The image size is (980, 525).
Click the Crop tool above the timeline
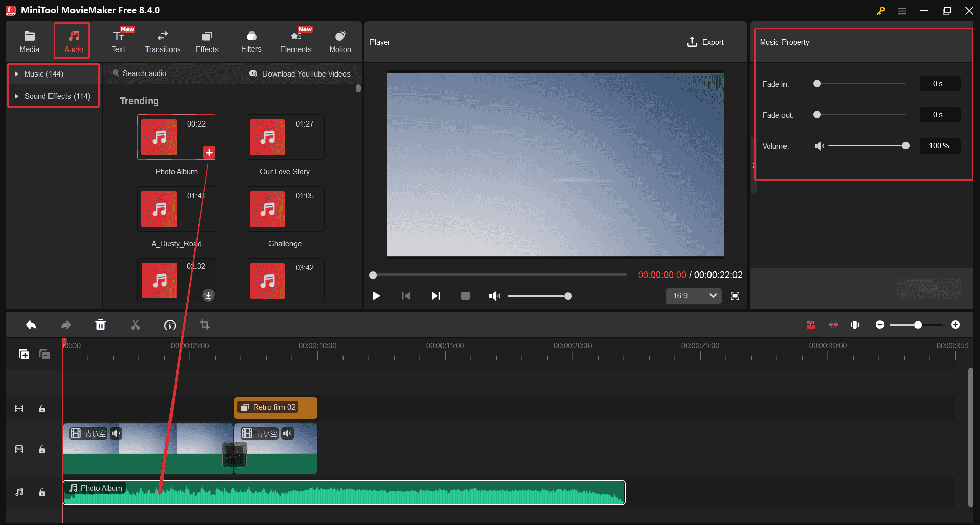click(204, 324)
